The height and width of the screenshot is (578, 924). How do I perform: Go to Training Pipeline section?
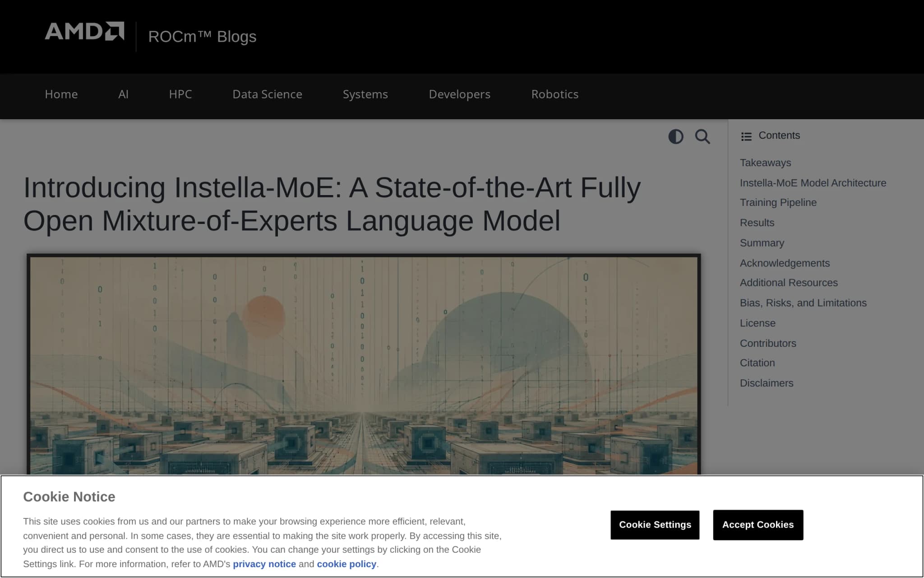[x=778, y=202]
